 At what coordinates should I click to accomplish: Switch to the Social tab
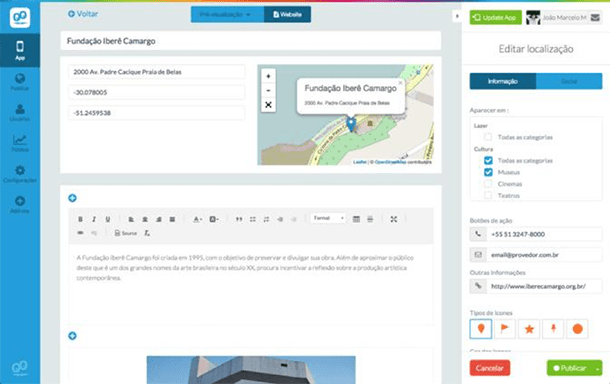pyautogui.click(x=569, y=81)
